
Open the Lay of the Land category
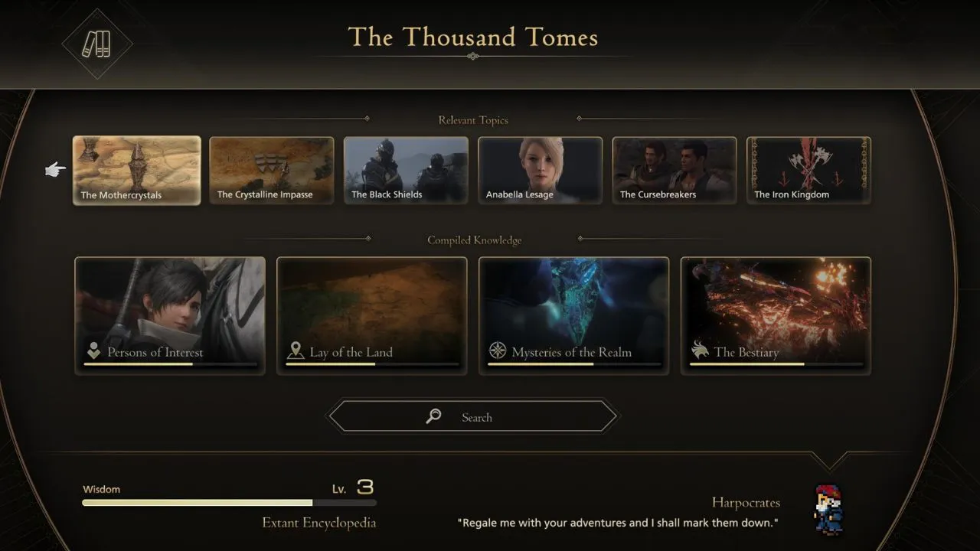coord(372,315)
